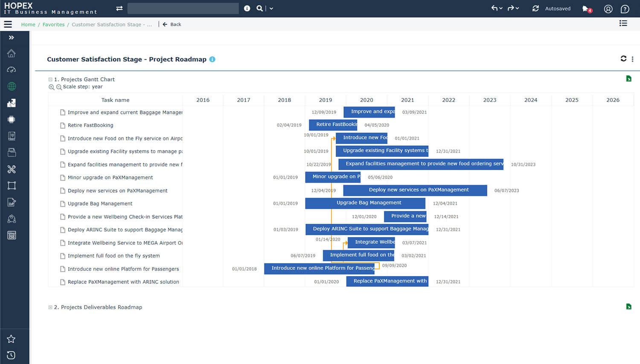Click the Autosaved sync icon

535,9
